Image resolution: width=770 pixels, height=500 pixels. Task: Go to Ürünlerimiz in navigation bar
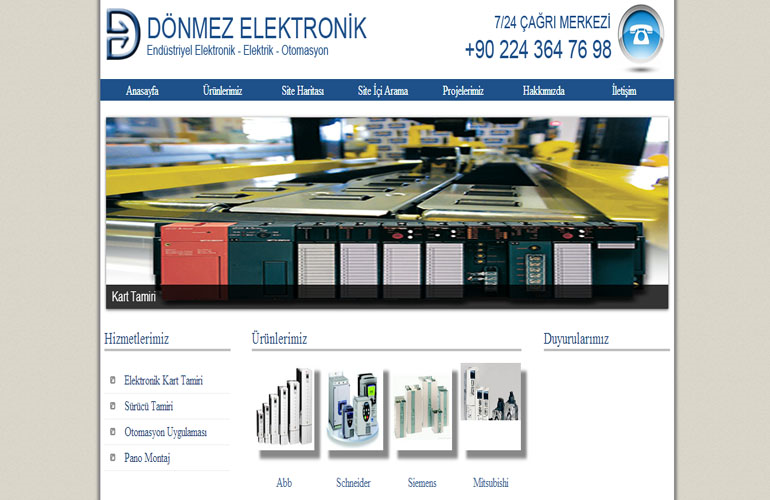222,91
